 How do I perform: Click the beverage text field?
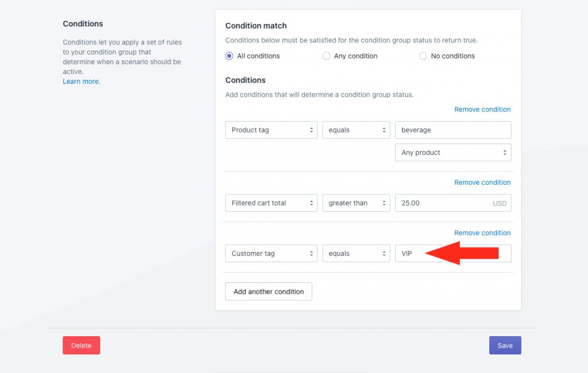pos(453,130)
